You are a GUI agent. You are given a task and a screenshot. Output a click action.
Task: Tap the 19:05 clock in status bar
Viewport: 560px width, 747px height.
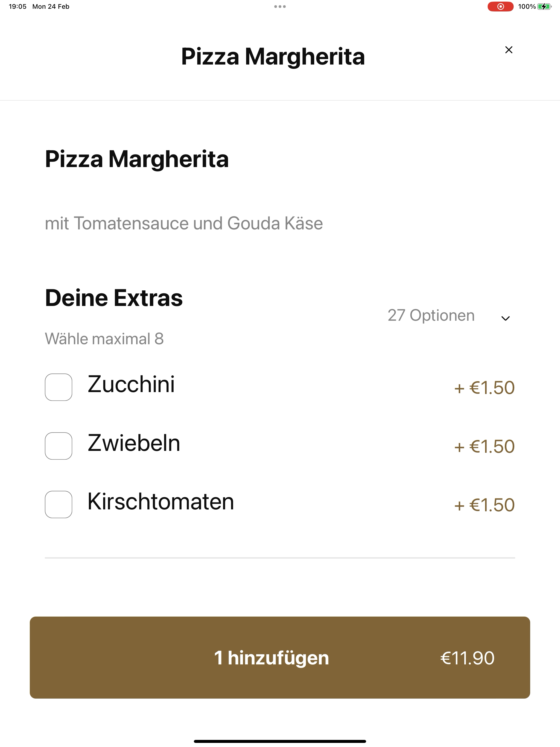[17, 6]
